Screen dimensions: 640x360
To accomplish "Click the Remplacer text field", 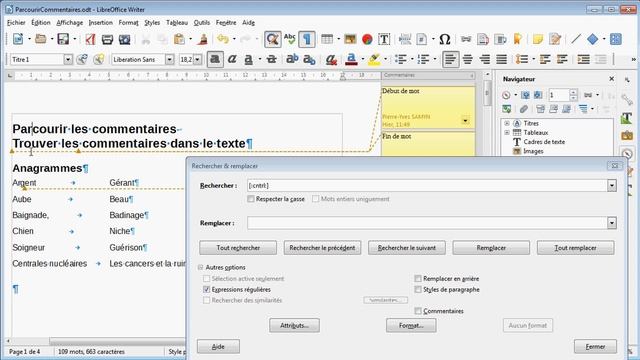I will click(x=427, y=223).
